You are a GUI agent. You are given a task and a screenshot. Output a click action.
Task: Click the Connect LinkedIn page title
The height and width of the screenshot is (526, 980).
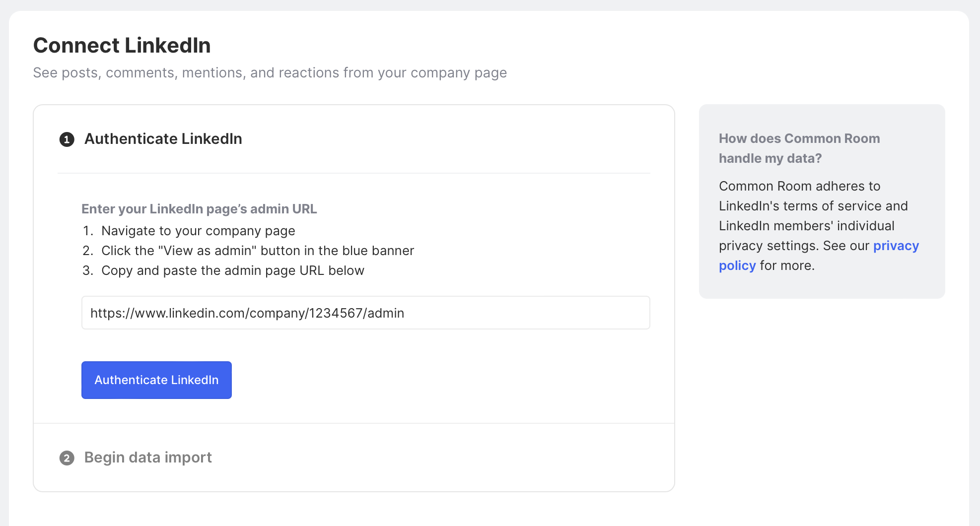122,46
